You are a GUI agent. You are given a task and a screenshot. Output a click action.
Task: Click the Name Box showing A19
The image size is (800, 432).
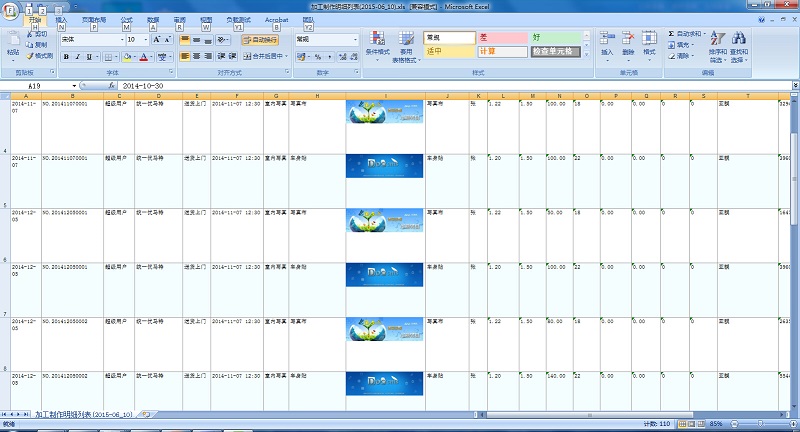[40, 86]
